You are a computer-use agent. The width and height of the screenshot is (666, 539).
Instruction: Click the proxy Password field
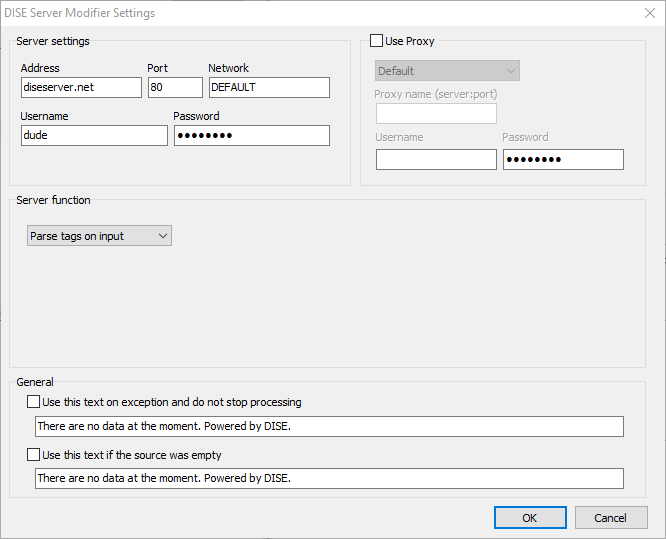pos(563,159)
